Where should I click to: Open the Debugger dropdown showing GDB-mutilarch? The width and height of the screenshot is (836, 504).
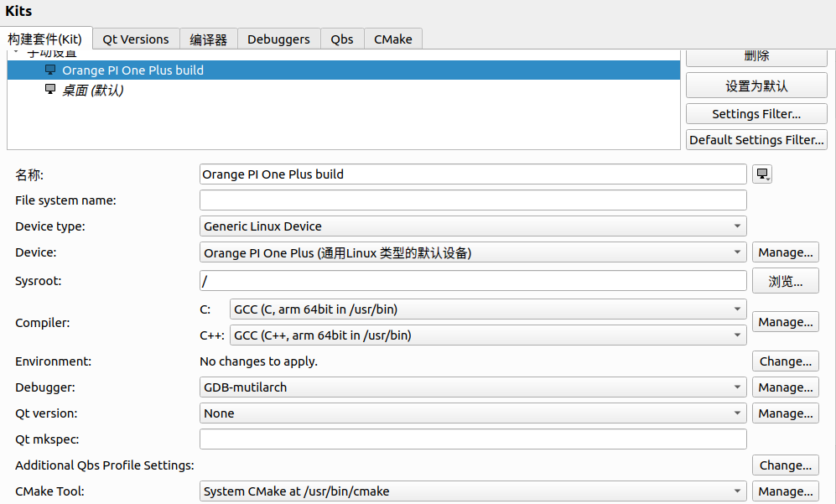473,387
